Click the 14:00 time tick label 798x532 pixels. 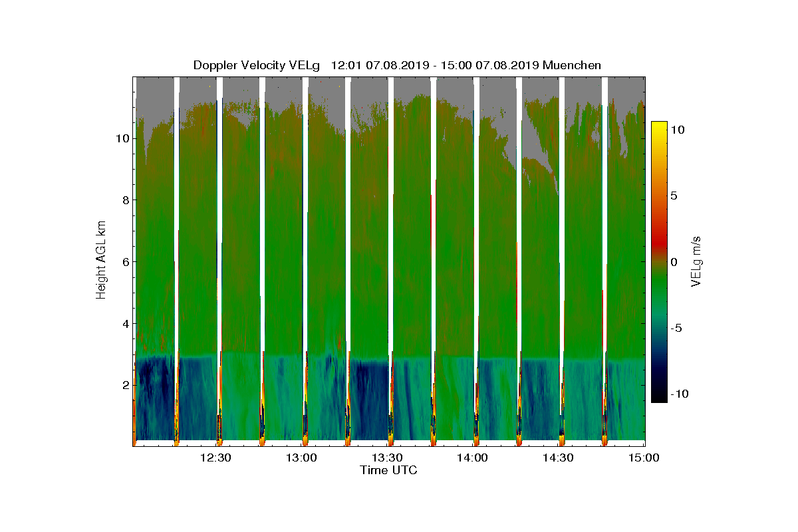[x=473, y=458]
